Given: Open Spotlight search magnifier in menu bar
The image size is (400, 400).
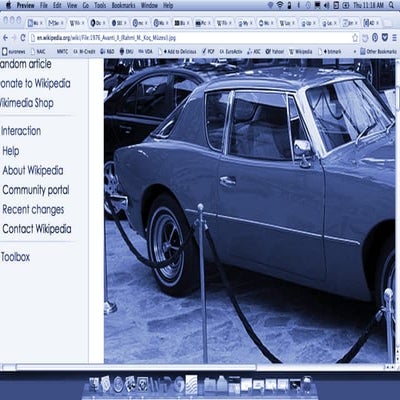Looking at the screenshot, I should (391, 5).
